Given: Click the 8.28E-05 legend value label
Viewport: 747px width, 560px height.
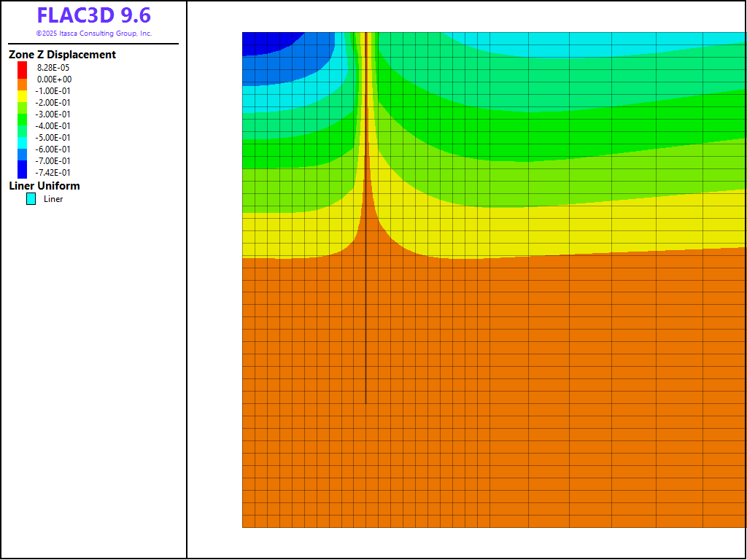Looking at the screenshot, I should click(x=54, y=68).
